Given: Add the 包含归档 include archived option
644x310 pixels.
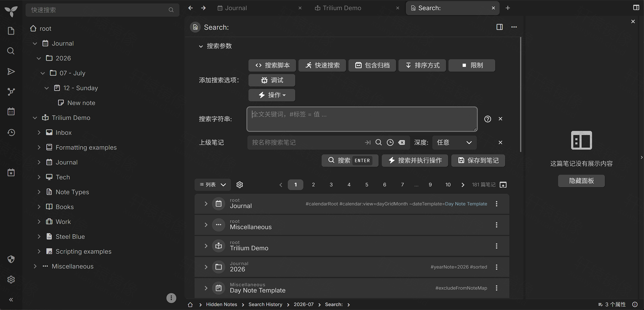Looking at the screenshot, I should [372, 65].
